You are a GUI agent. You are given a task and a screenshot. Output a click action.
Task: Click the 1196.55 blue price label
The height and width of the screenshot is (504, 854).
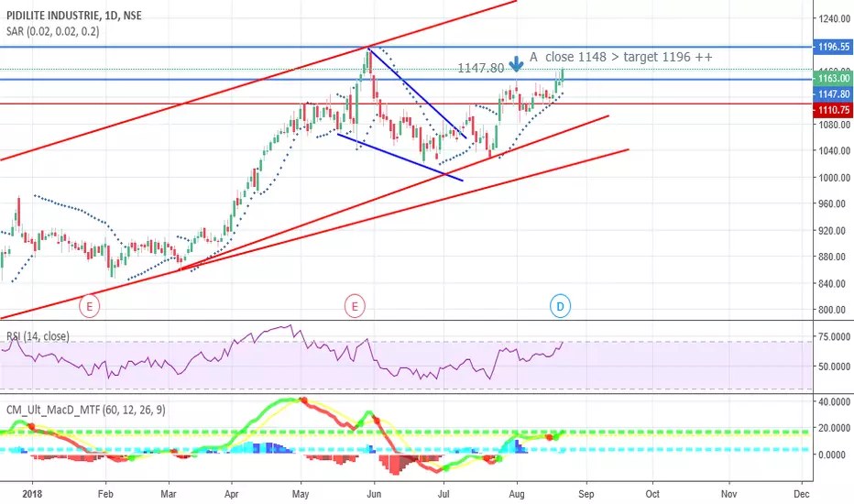point(833,47)
